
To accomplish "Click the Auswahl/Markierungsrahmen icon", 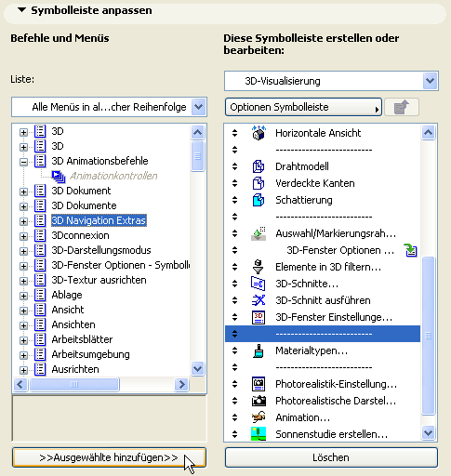I will coord(259,233).
